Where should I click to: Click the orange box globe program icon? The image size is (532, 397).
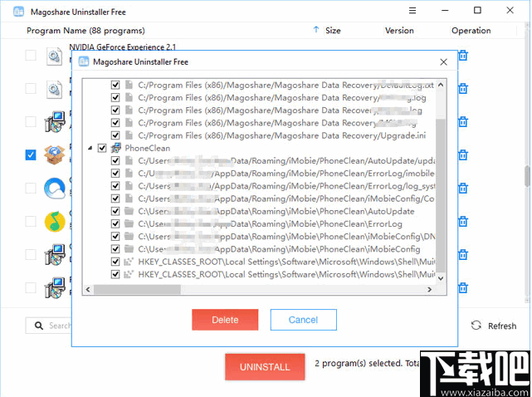(55, 154)
